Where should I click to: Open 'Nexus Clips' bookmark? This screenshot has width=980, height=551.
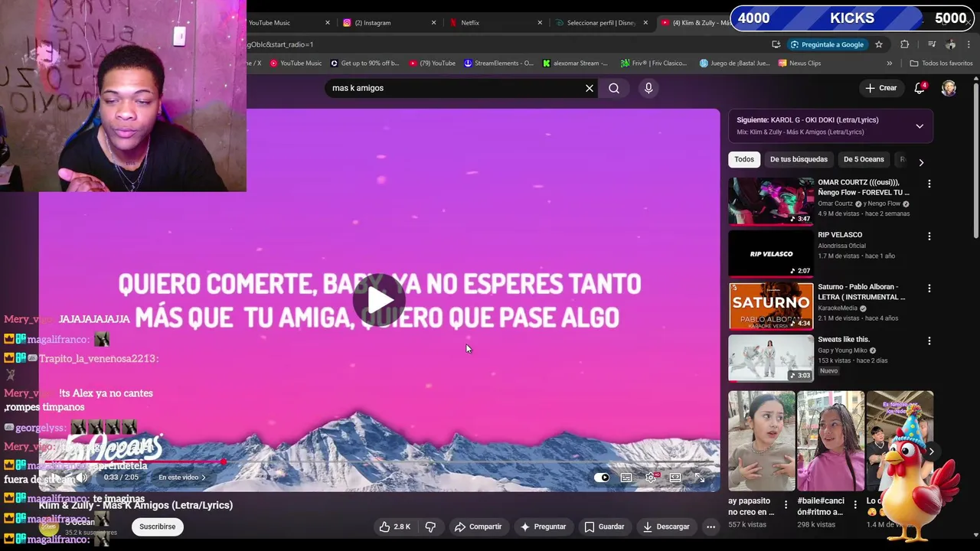(799, 64)
